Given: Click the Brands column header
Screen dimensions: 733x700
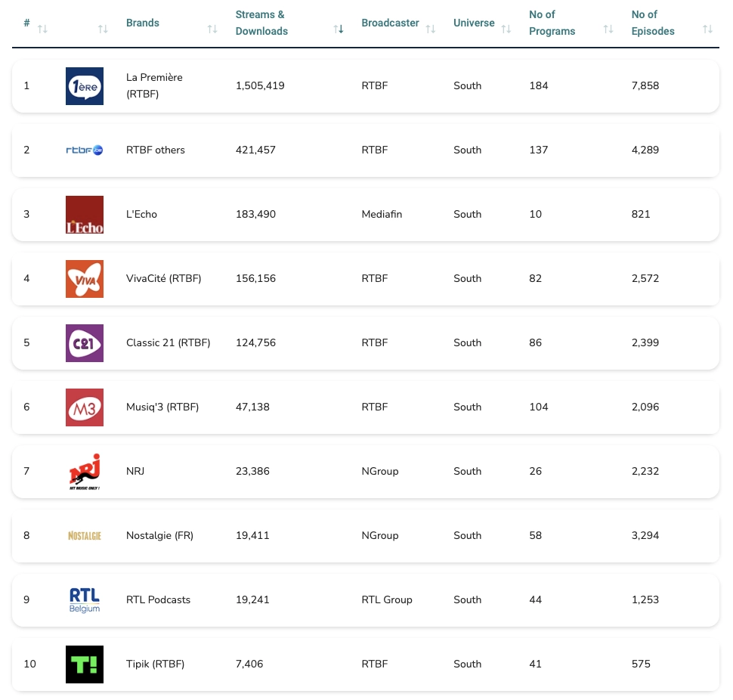Looking at the screenshot, I should click(x=143, y=23).
